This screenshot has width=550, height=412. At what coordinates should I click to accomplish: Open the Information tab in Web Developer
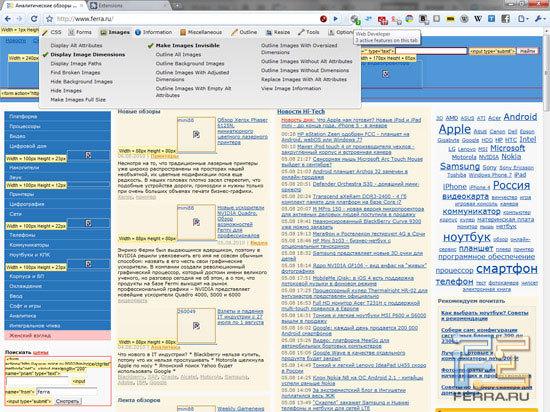click(x=153, y=32)
